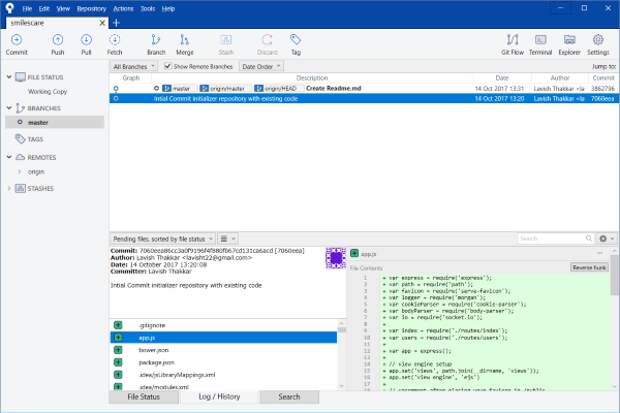Expand the origin remote node

pyautogui.click(x=19, y=172)
